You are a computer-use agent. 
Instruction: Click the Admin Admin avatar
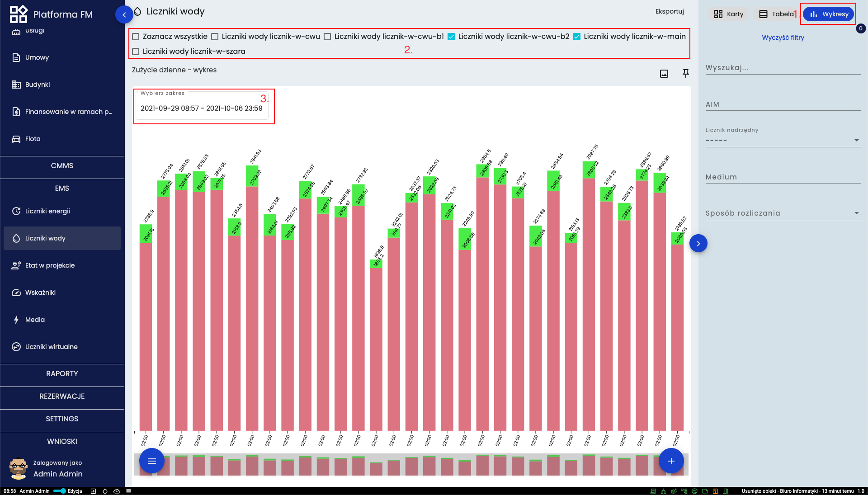19,469
